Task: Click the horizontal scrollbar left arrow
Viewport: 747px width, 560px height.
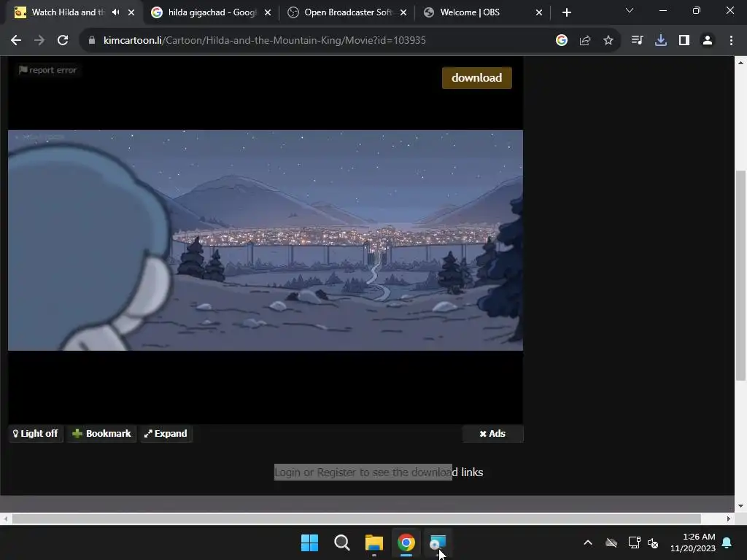Action: coord(5,518)
